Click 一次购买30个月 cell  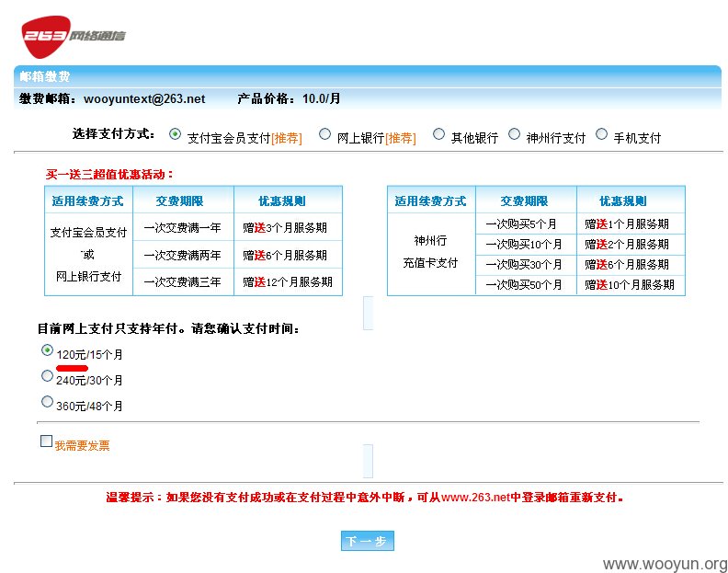tap(526, 265)
